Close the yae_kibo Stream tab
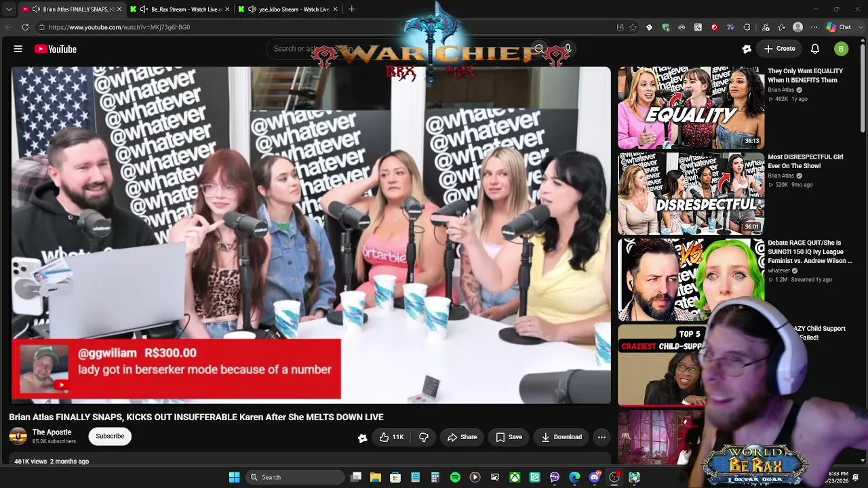The width and height of the screenshot is (868, 488). point(336,9)
